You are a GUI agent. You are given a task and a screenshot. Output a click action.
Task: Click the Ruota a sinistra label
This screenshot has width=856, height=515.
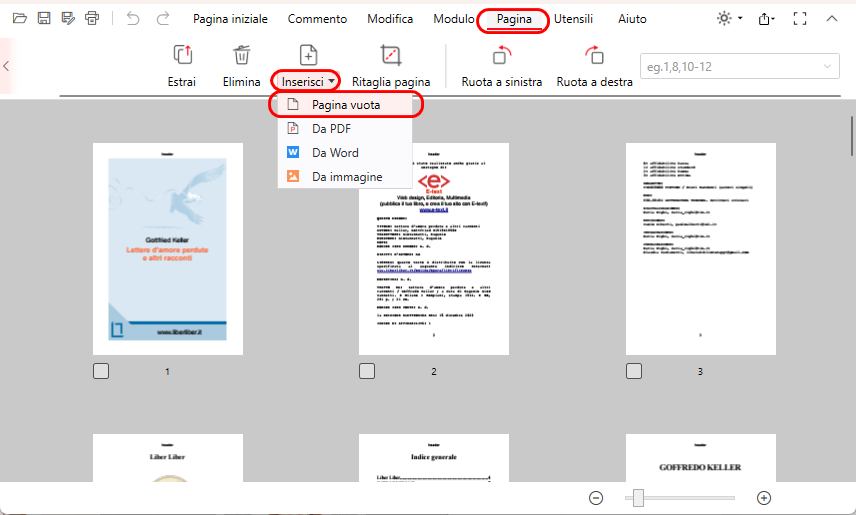tap(502, 82)
